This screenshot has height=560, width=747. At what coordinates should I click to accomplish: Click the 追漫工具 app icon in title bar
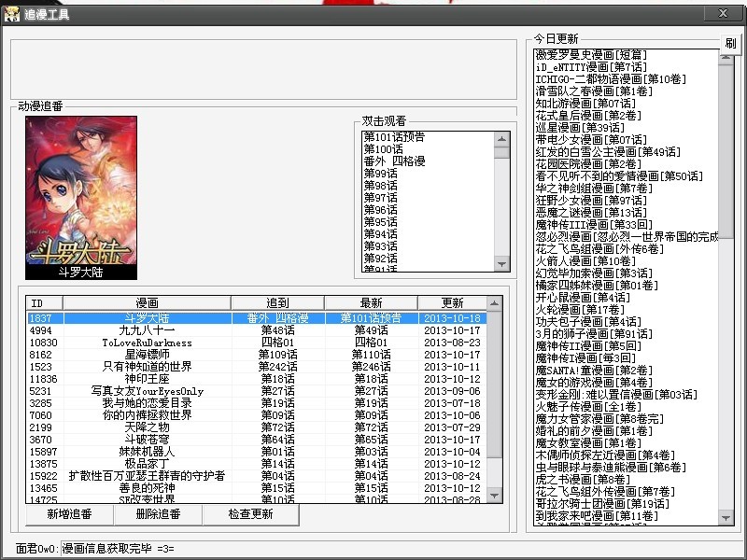(12, 14)
